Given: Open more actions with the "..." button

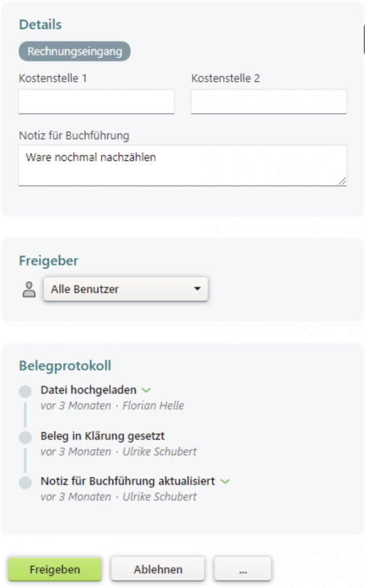Looking at the screenshot, I should click(x=243, y=570).
